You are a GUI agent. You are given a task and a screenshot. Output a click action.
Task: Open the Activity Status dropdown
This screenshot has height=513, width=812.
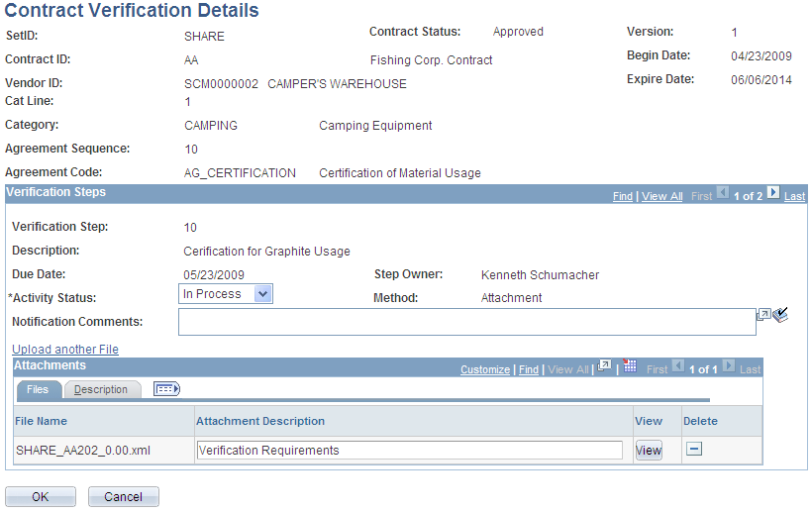[x=263, y=294]
